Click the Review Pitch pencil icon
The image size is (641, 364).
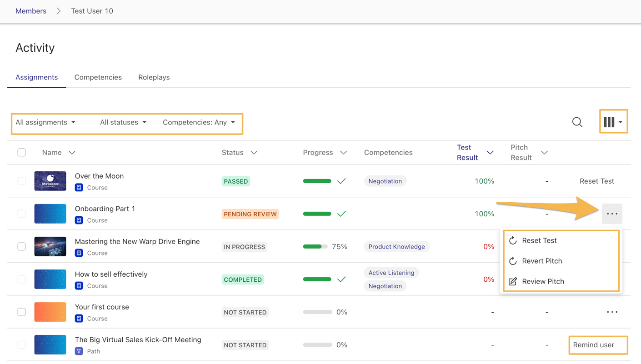[x=513, y=281]
